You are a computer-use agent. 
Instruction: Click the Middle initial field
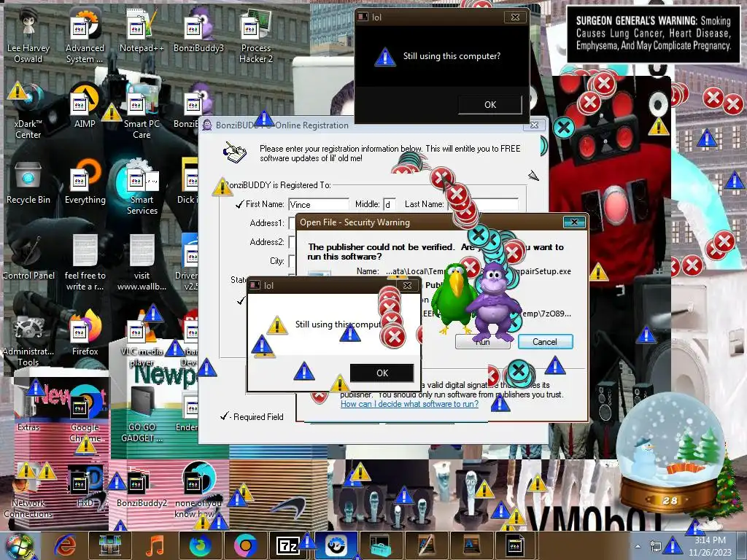click(390, 204)
